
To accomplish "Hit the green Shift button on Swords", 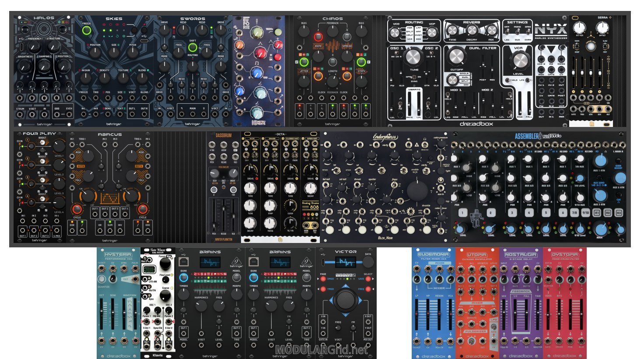I will pyautogui.click(x=192, y=48).
